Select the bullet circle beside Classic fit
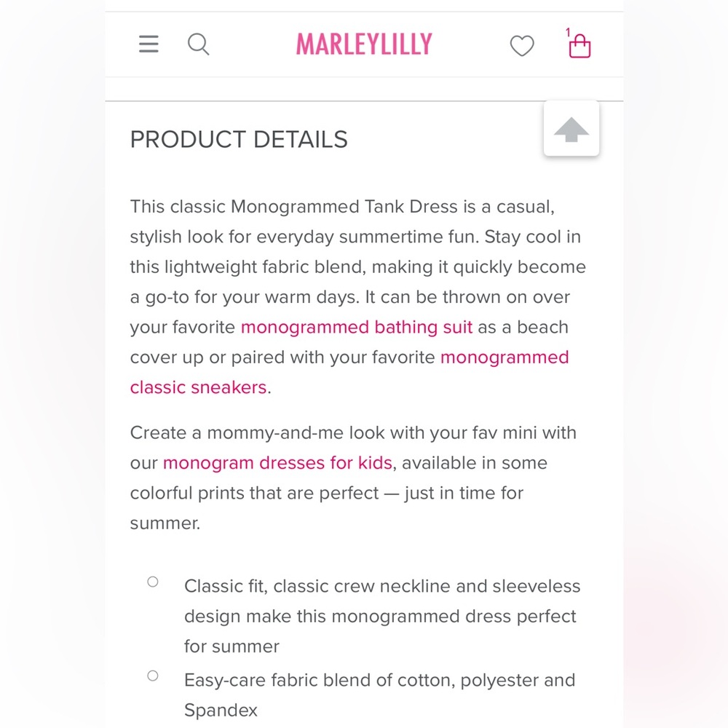The height and width of the screenshot is (728, 728). point(153,582)
